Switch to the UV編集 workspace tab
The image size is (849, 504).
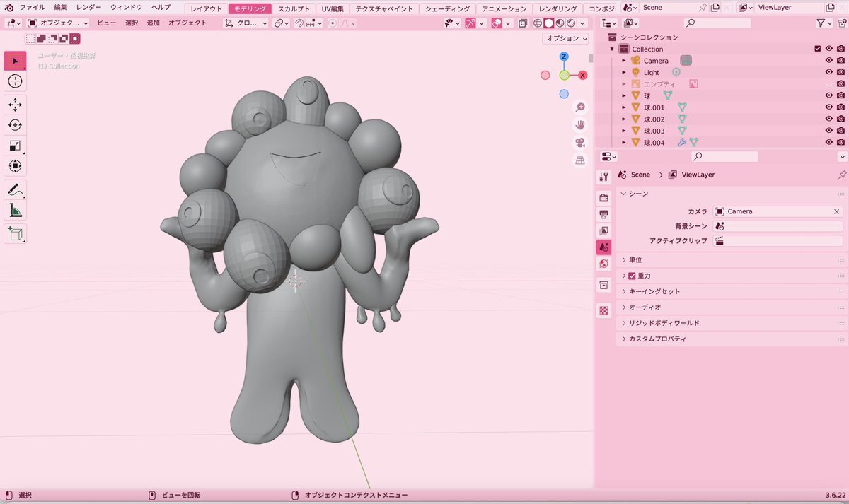[333, 8]
